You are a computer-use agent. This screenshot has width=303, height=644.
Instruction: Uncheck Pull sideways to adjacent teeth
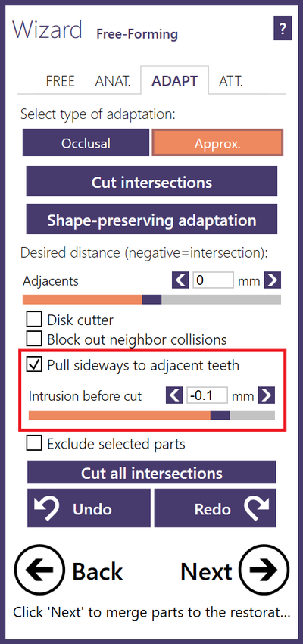tap(34, 364)
